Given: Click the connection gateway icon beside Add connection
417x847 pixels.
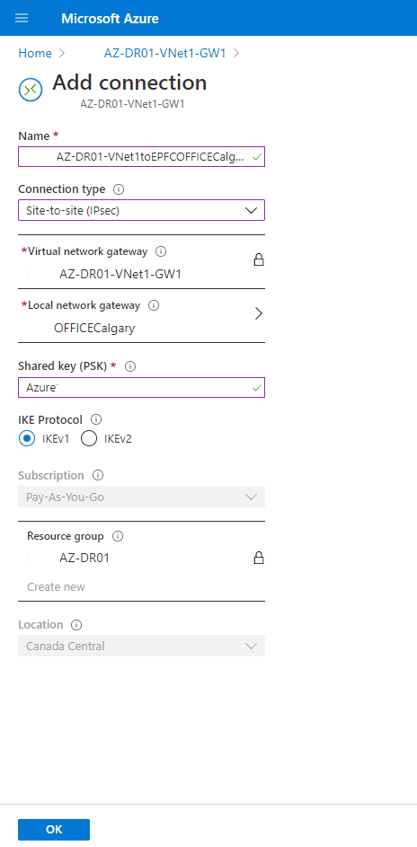Looking at the screenshot, I should point(30,90).
